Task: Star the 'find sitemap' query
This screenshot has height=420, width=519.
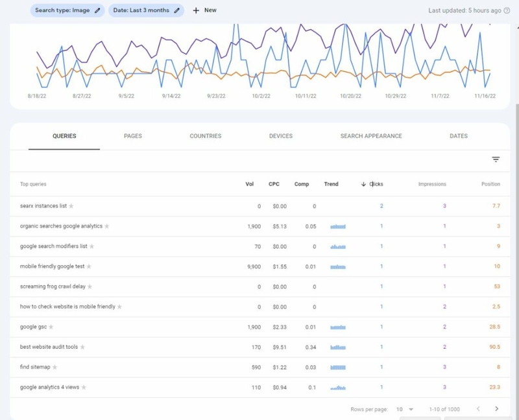Action: (x=54, y=367)
